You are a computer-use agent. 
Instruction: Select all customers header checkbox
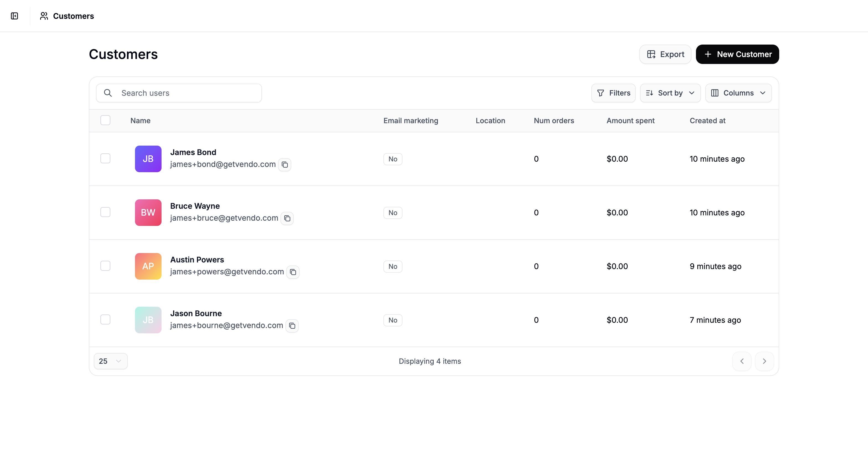click(105, 120)
